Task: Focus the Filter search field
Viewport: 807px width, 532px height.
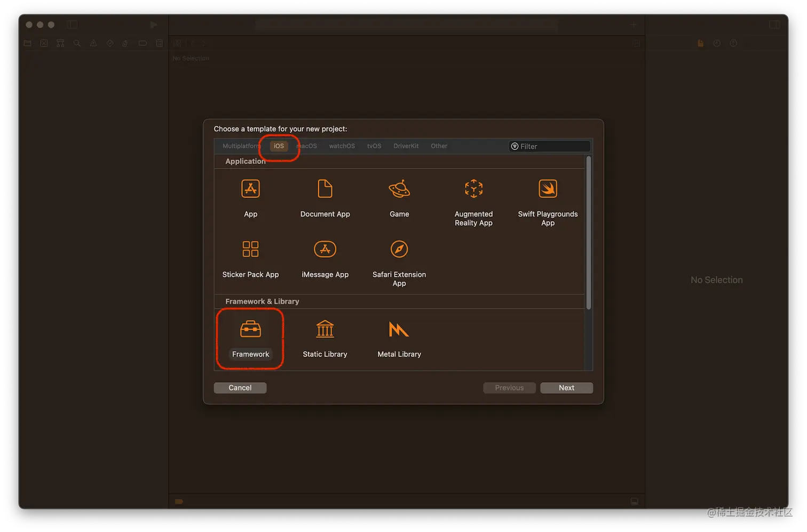Action: click(x=550, y=146)
